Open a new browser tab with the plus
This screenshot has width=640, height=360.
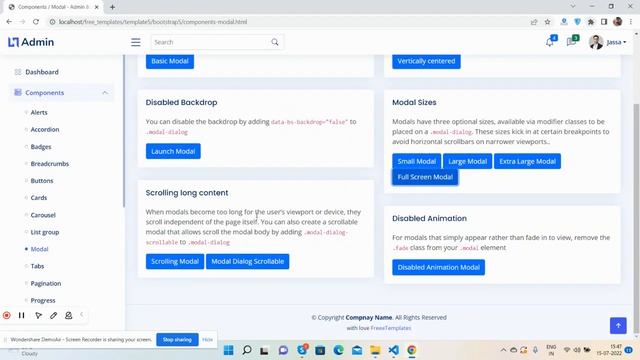112,7
